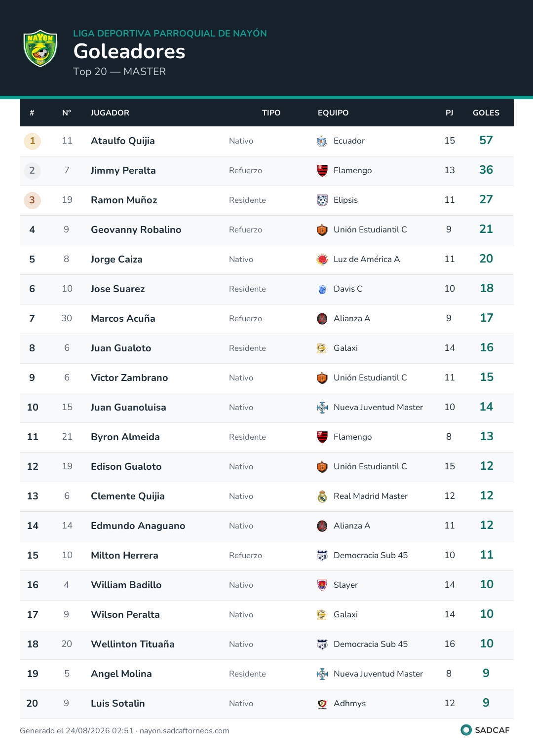Select the EQUIPO column header
Image resolution: width=533 pixels, height=756 pixels.
pos(333,113)
